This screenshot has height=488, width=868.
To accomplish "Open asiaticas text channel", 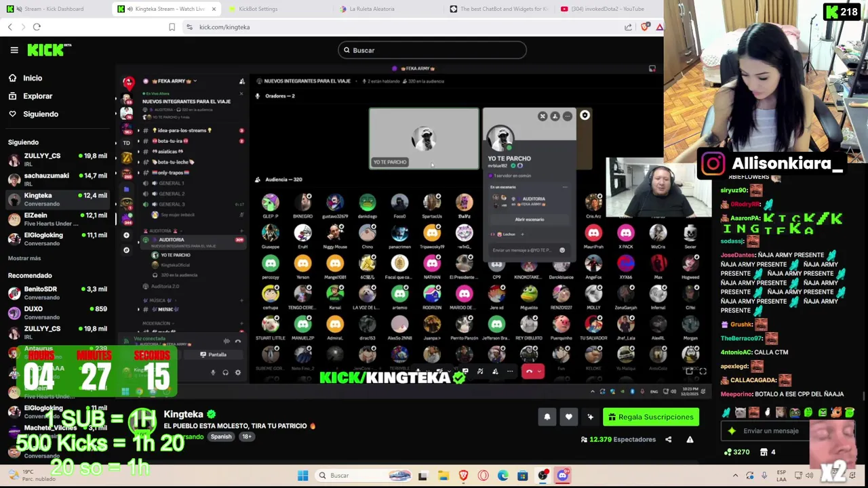I will 168,151.
